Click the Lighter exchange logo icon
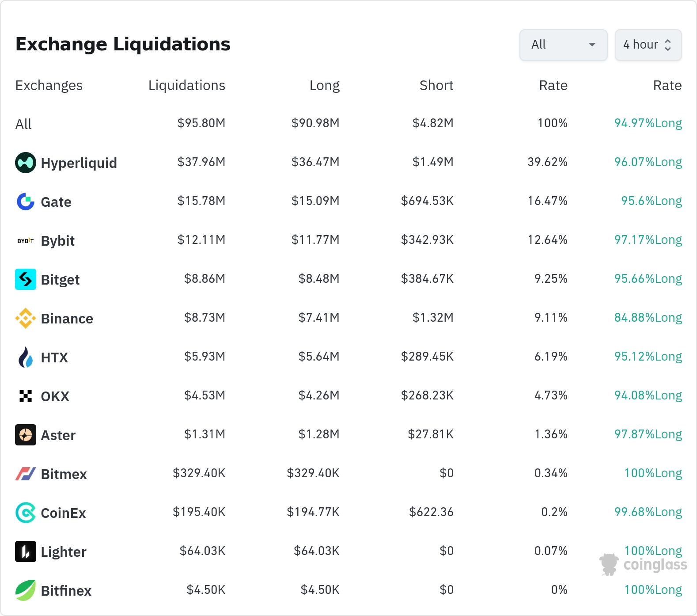This screenshot has width=697, height=616. pyautogui.click(x=26, y=551)
